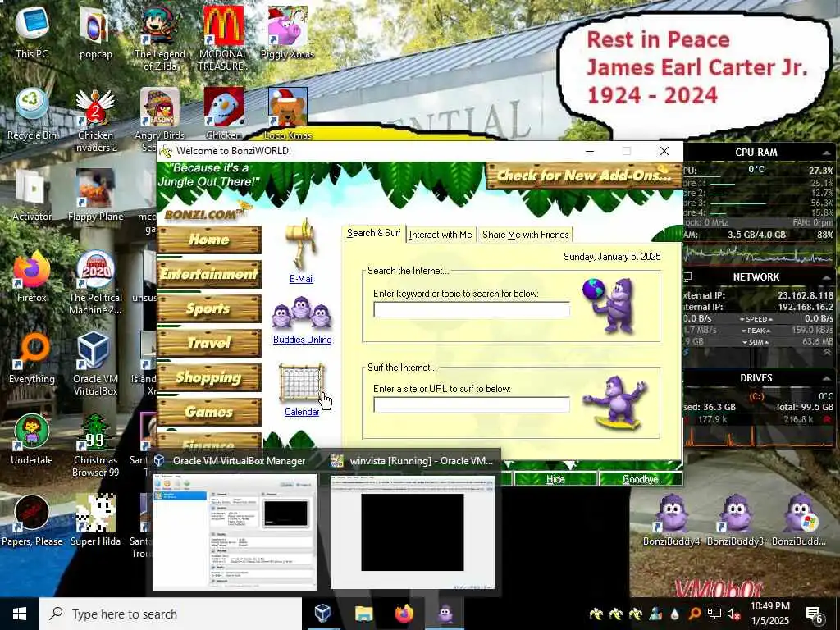The image size is (840, 630).
Task: Open the Home section in BonziWORLD
Action: (x=209, y=240)
